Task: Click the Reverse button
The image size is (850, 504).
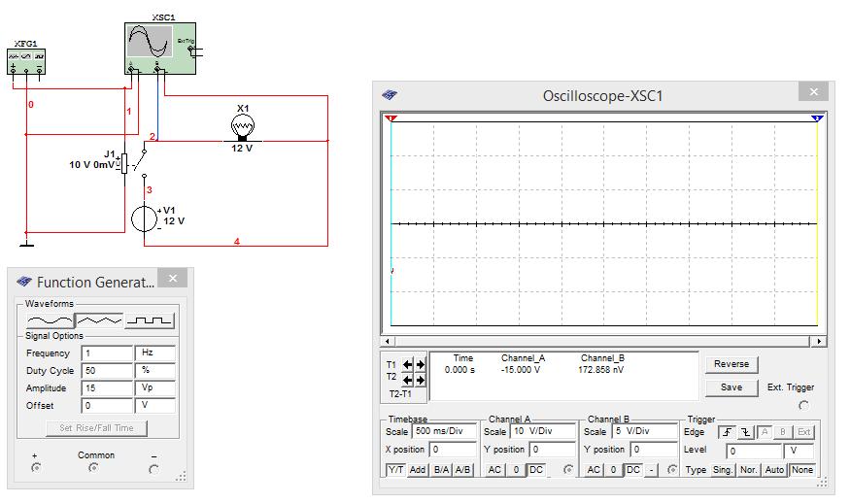Action: pos(731,364)
